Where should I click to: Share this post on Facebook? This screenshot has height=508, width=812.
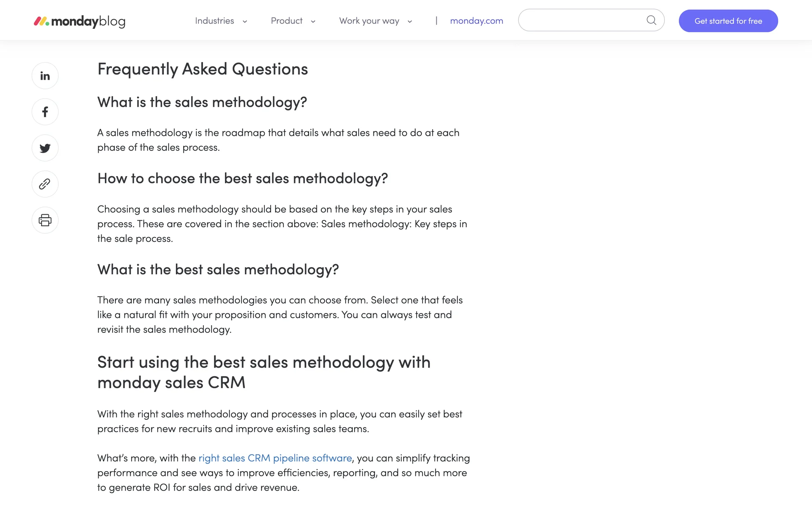pos(45,112)
